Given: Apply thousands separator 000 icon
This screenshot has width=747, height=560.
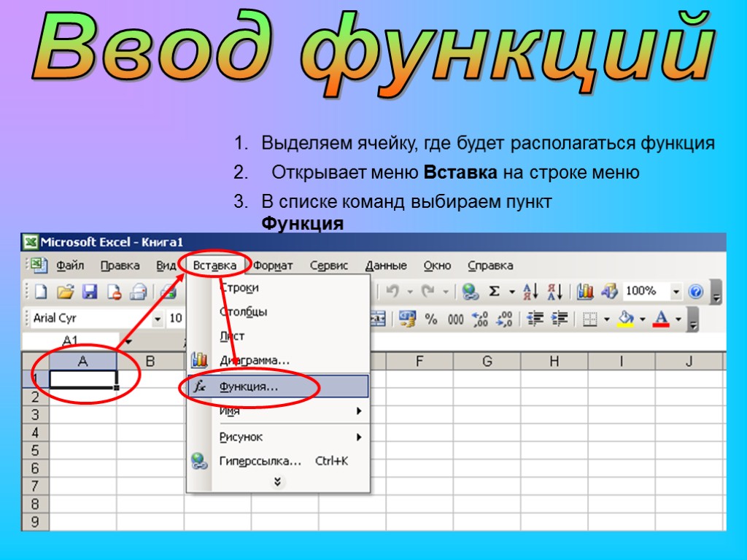Looking at the screenshot, I should pyautogui.click(x=455, y=319).
